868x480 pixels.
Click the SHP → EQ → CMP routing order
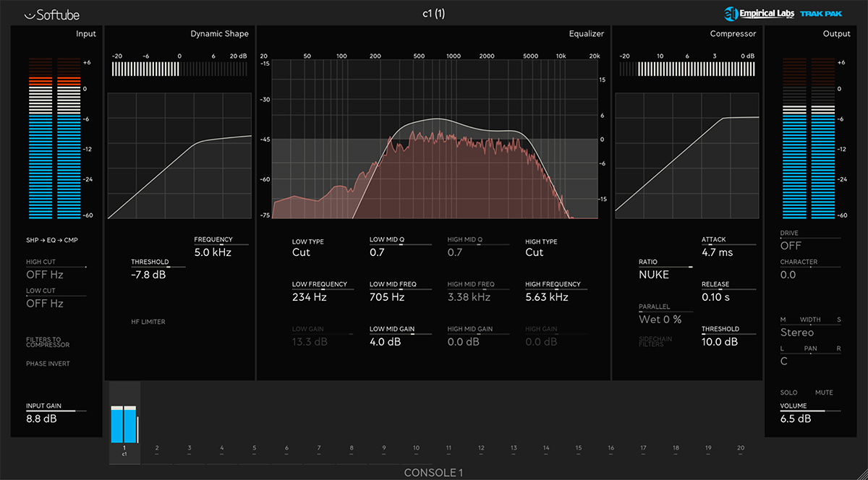(52, 240)
